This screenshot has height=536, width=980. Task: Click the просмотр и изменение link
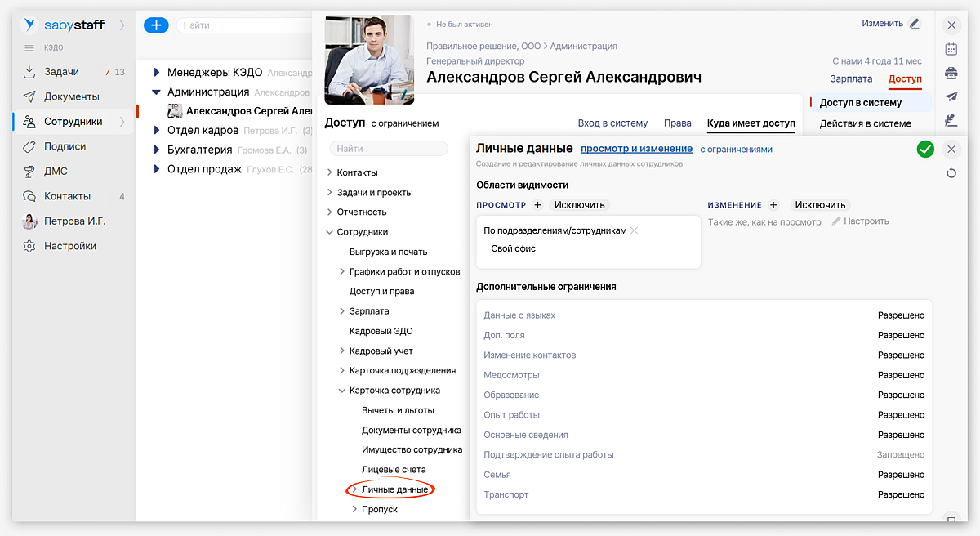coord(636,149)
